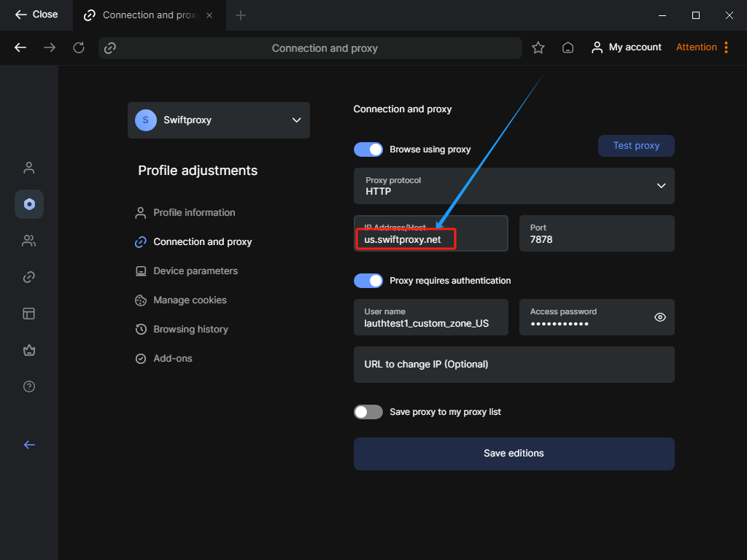Reveal password with the eye icon

tap(660, 317)
